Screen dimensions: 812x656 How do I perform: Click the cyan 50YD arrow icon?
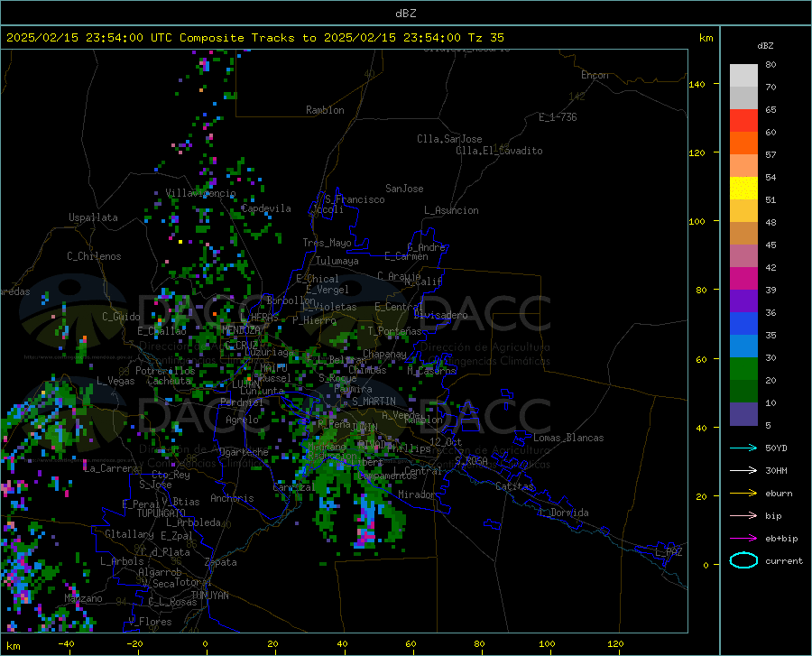click(743, 448)
